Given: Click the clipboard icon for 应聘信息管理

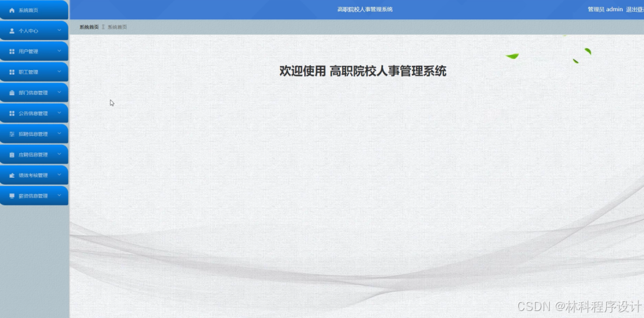Looking at the screenshot, I should (12, 155).
